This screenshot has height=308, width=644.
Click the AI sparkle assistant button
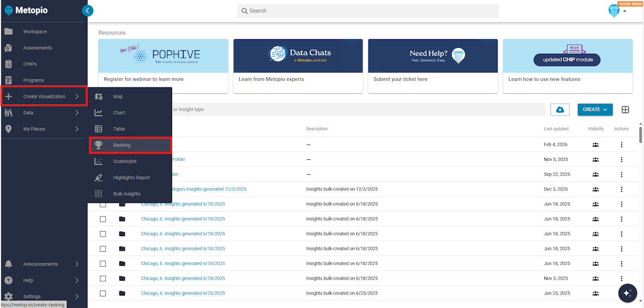tap(627, 293)
